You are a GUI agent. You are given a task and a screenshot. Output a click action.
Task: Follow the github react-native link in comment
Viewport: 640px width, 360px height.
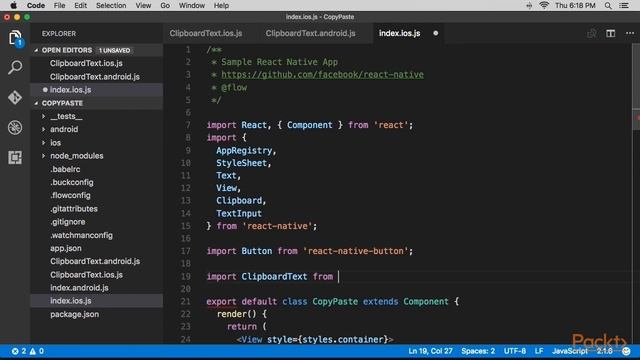[322, 75]
